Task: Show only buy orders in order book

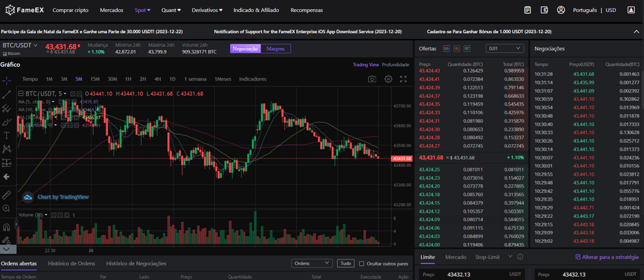Action: pyautogui.click(x=467, y=49)
